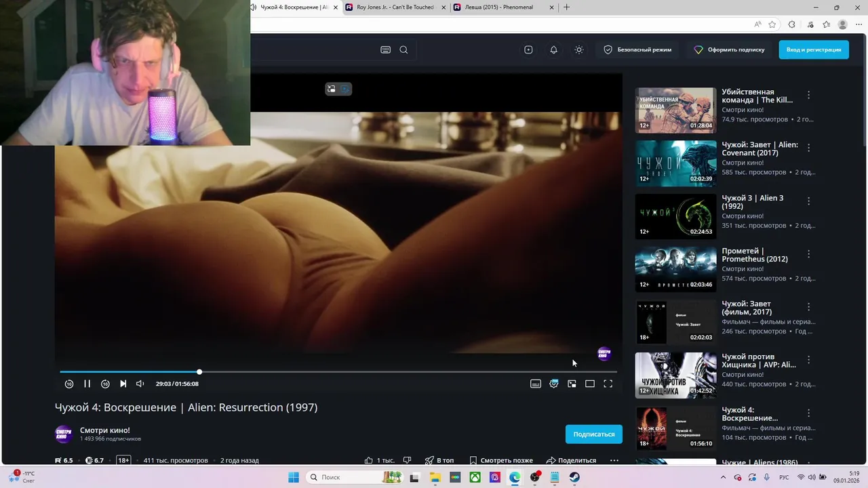Close the Левша (2015) tab

[551, 7]
